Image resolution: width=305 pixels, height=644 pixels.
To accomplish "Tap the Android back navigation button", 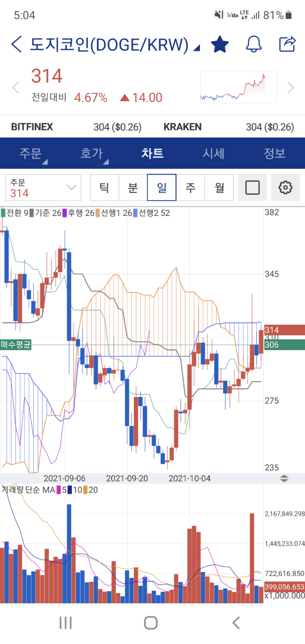I will point(236,623).
